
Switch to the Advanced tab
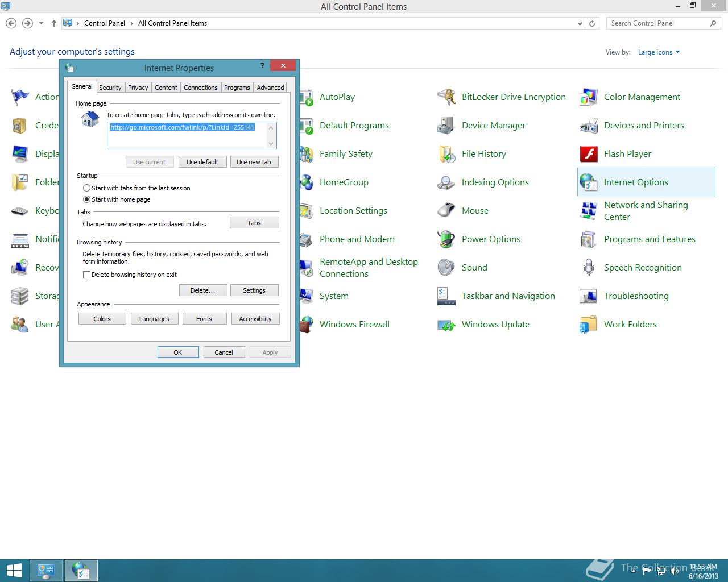tap(270, 88)
